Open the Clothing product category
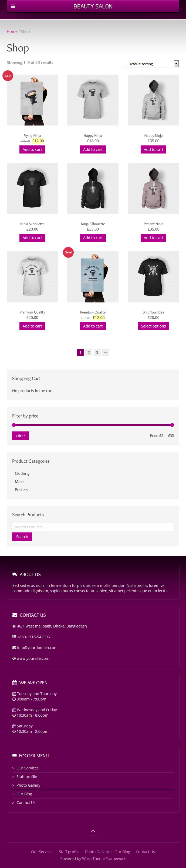 pyautogui.click(x=22, y=473)
